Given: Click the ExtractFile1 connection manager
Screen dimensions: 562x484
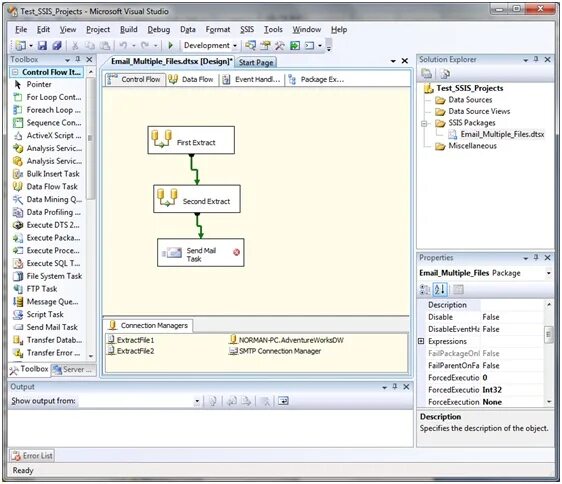Looking at the screenshot, I should (x=131, y=340).
